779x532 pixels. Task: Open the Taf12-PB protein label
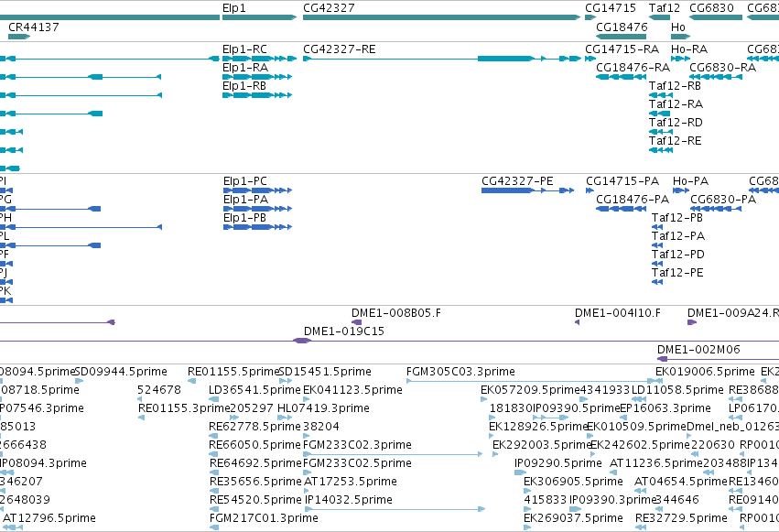tap(677, 218)
